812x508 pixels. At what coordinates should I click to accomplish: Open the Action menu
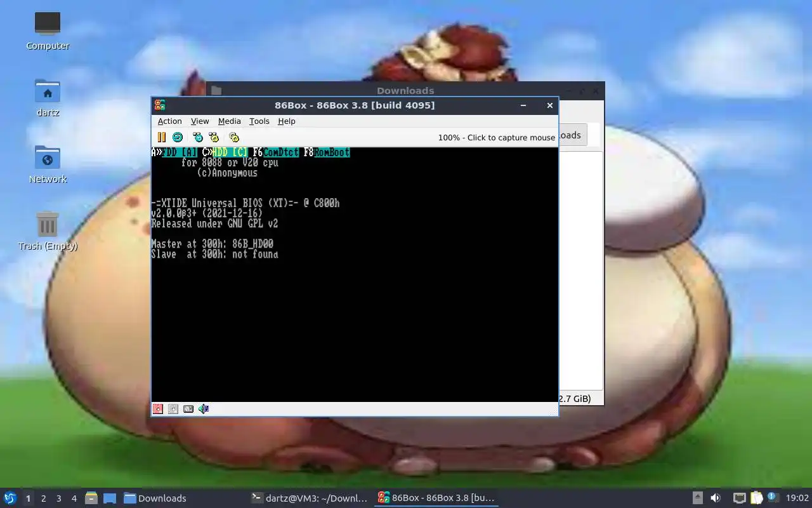(x=169, y=121)
